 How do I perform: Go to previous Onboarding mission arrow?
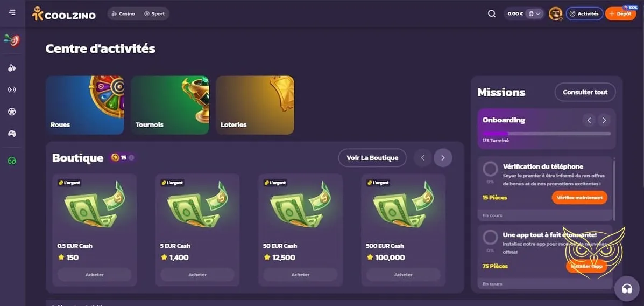tap(589, 120)
